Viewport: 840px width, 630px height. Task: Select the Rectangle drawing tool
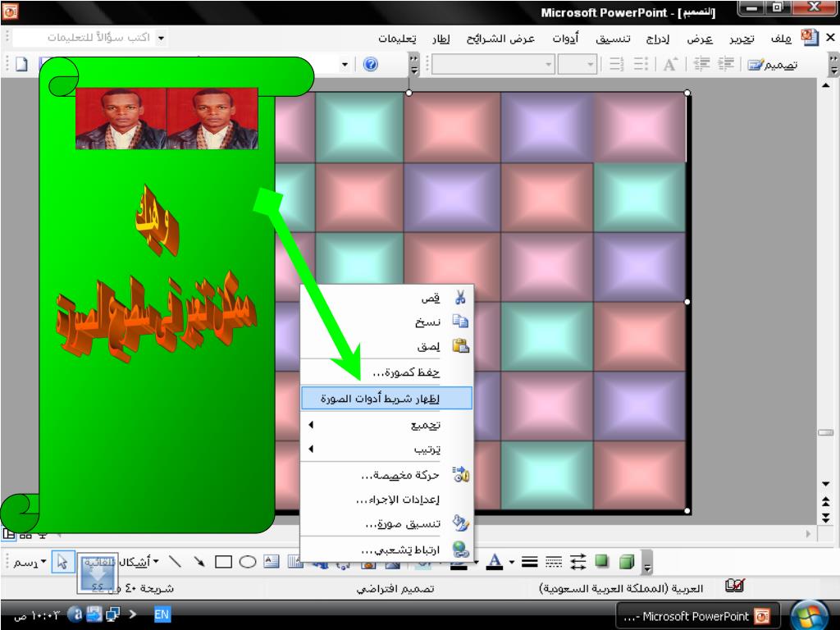tap(223, 562)
